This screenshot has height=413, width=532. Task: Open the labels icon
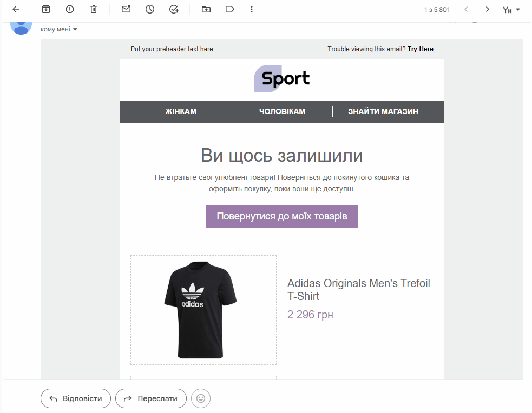229,10
